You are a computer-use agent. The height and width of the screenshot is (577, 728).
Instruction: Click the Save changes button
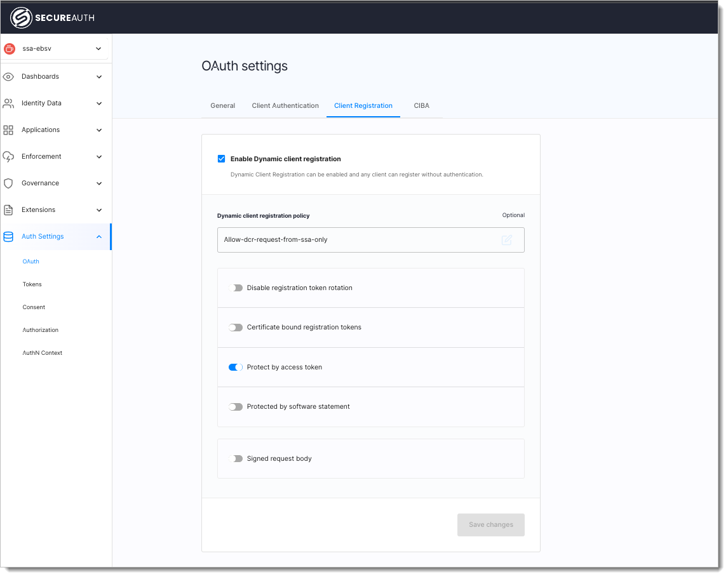491,524
